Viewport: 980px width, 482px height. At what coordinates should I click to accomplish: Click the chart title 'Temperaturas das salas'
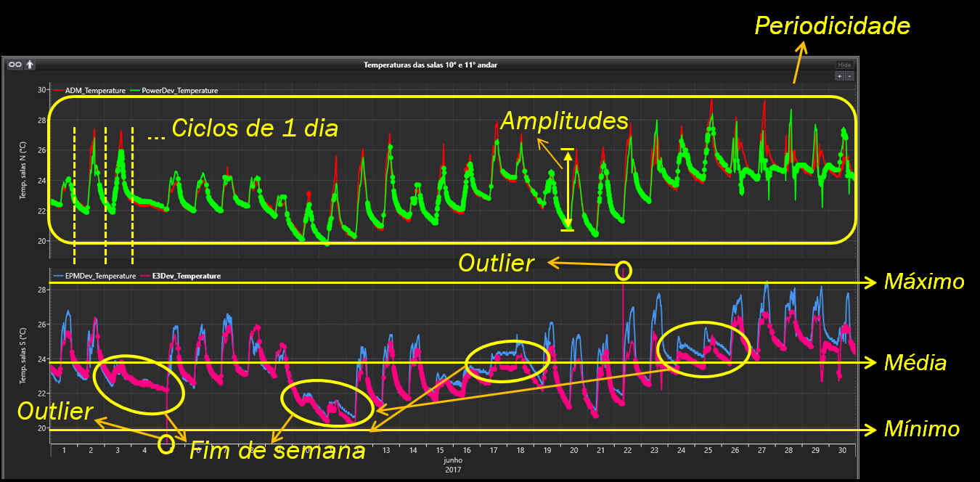(430, 65)
